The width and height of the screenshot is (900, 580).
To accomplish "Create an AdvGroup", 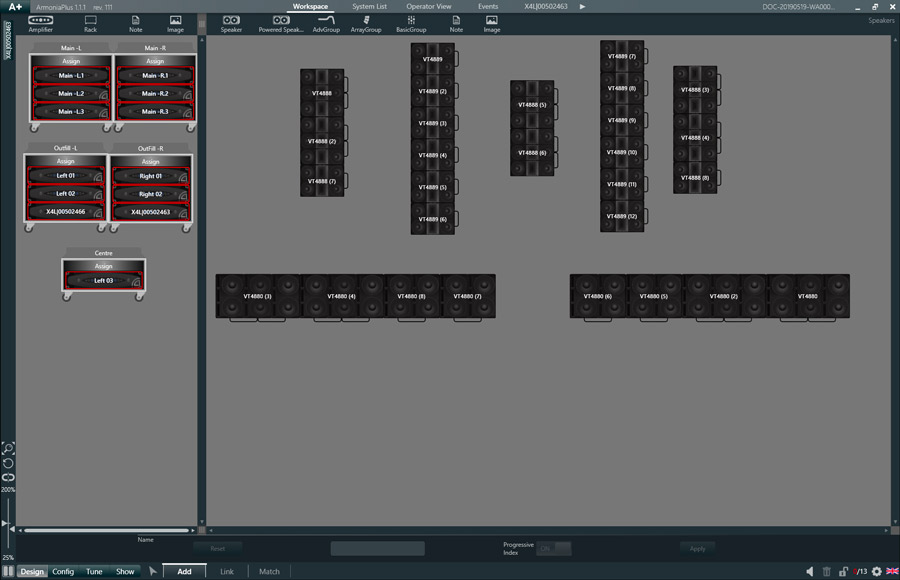I will (326, 24).
